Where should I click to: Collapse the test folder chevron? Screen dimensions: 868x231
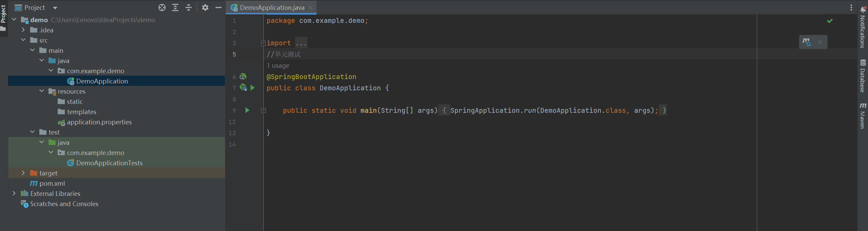pos(32,132)
